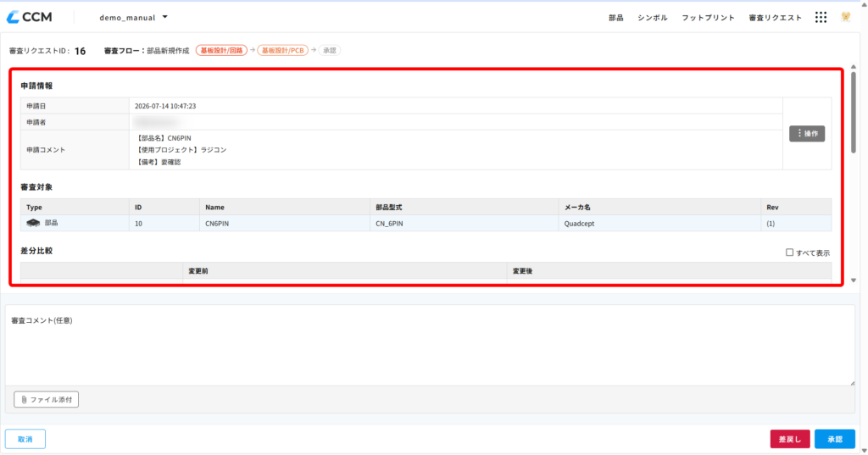Go to フットプリント in top navigation
Screen dimensions: 868x455
(708, 18)
